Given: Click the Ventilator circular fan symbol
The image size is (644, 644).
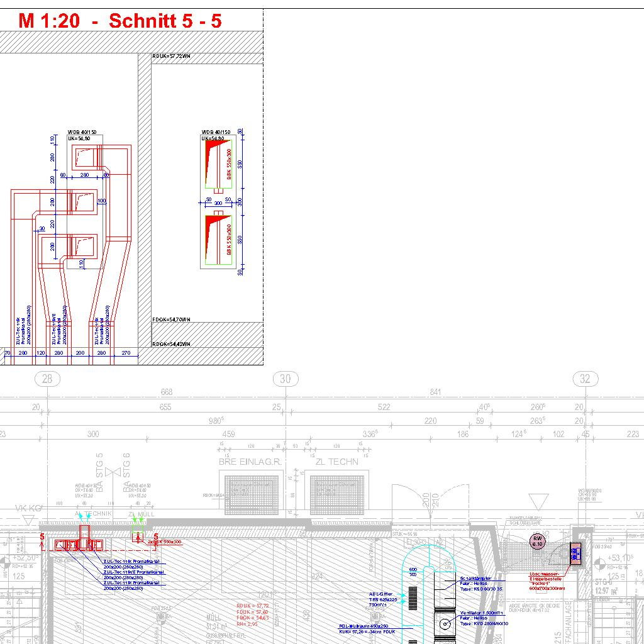Looking at the screenshot, I should 446,624.
